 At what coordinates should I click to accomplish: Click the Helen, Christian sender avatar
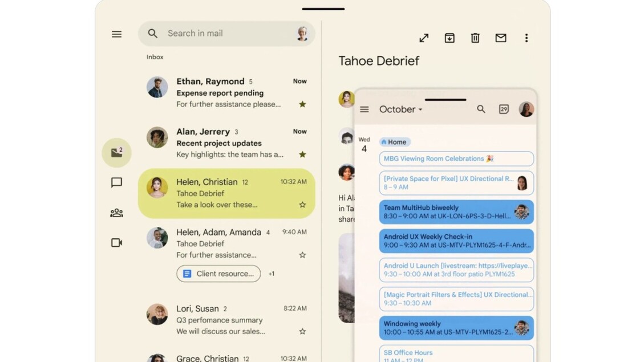click(157, 188)
